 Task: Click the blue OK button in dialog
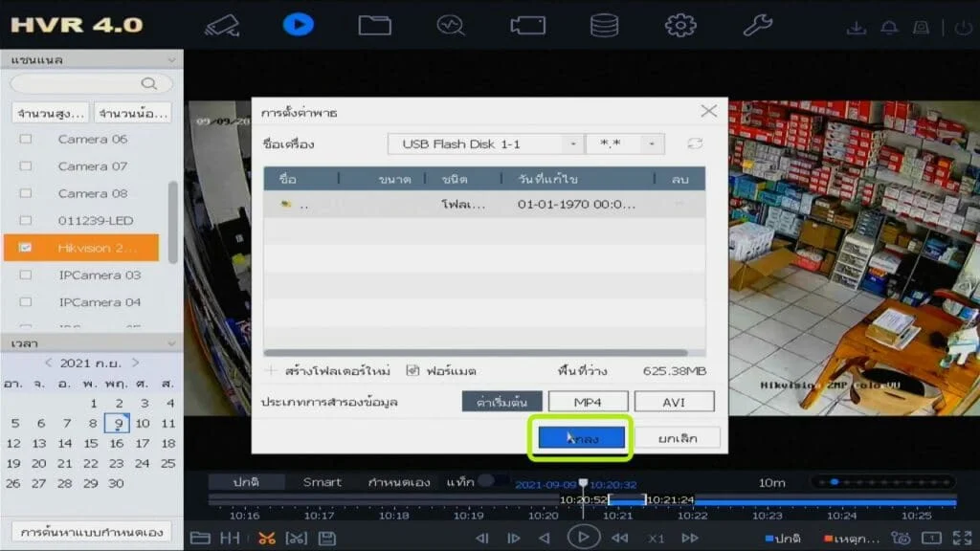[581, 438]
